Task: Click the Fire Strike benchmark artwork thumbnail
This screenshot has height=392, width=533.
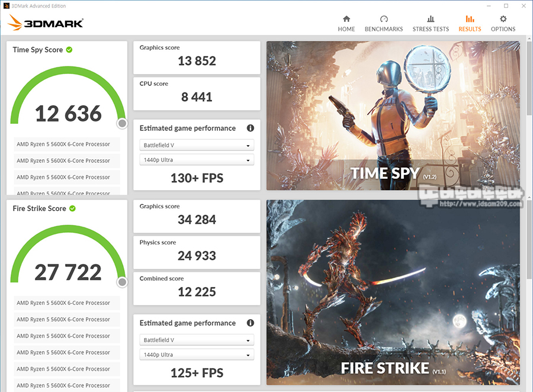Action: point(393,293)
